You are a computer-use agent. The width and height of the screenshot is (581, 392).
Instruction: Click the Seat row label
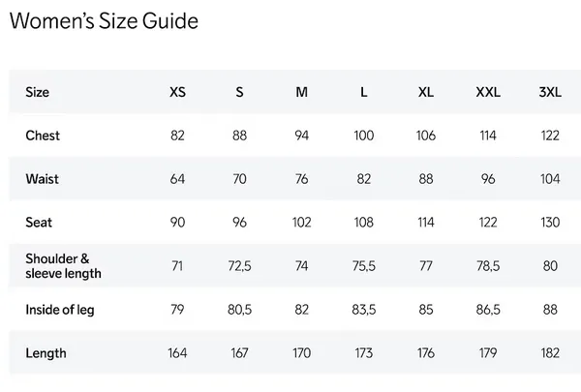click(x=39, y=223)
